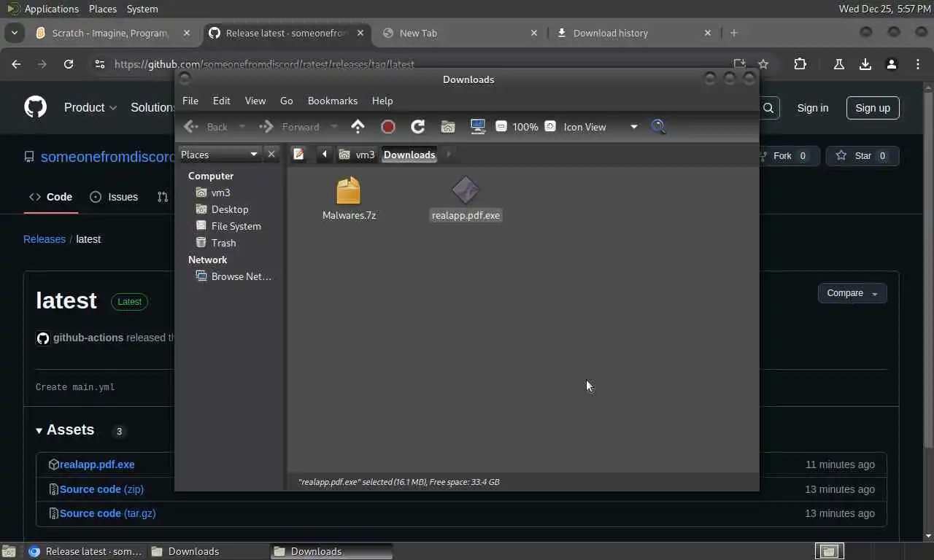Click vm3 in the path bar
The image size is (934, 560).
coord(357,154)
